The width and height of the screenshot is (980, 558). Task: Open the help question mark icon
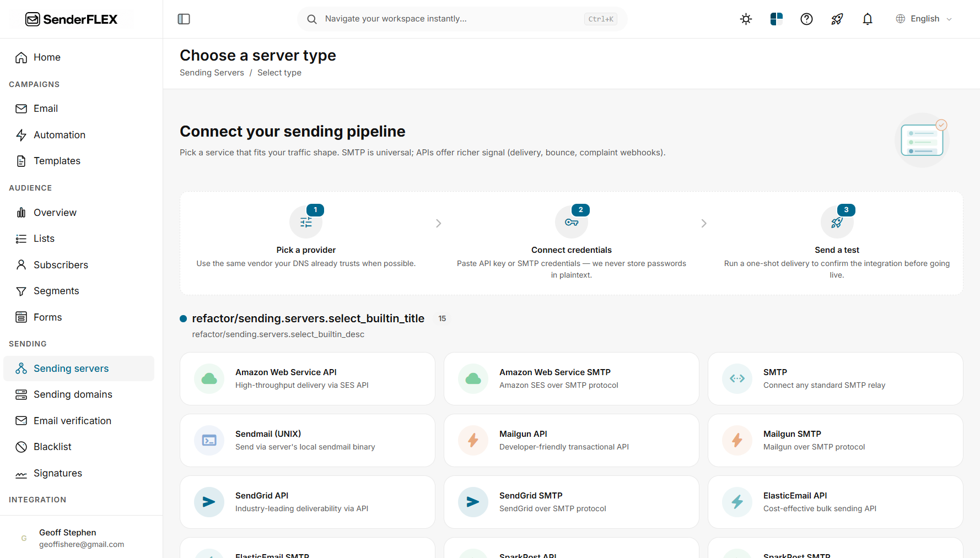tap(807, 19)
